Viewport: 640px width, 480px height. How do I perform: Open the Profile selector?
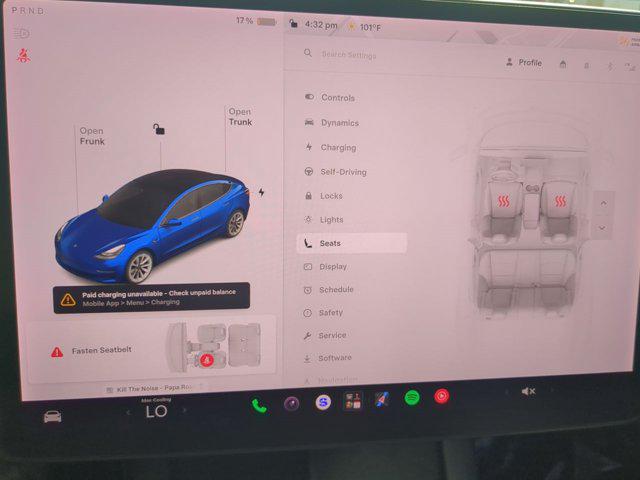point(524,62)
